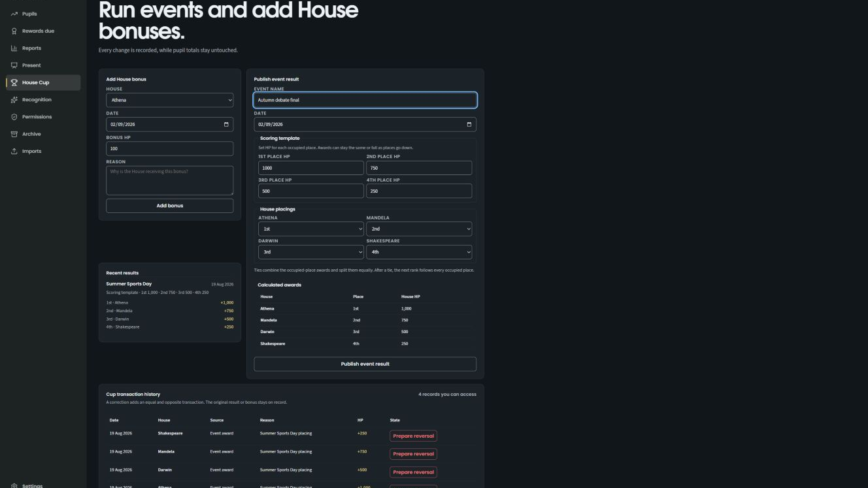This screenshot has height=488, width=868.
Task: Click the Present screen icon
Action: pyautogui.click(x=14, y=65)
